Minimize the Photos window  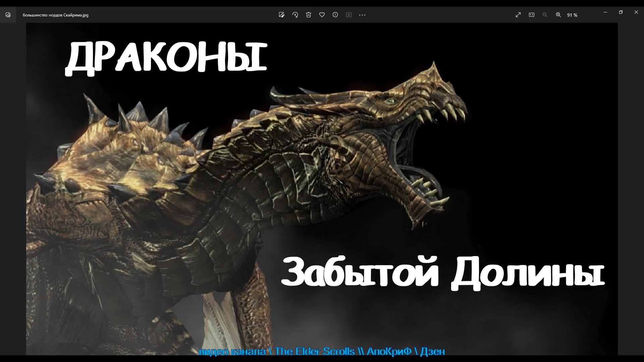tap(605, 12)
